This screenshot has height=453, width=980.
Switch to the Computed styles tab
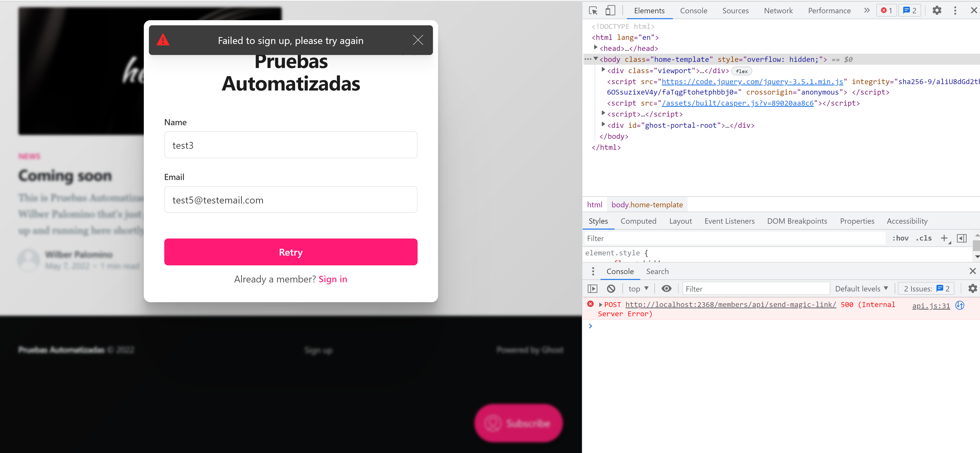coord(638,221)
